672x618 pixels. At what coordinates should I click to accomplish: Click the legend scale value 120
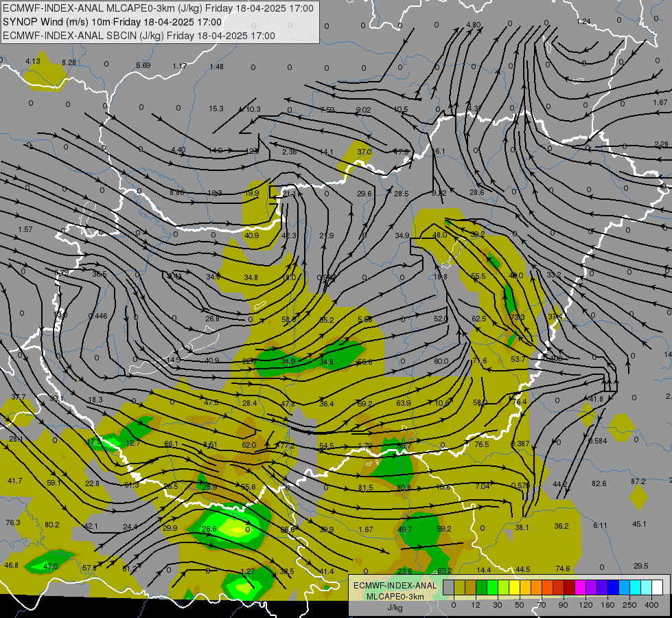pyautogui.click(x=586, y=605)
